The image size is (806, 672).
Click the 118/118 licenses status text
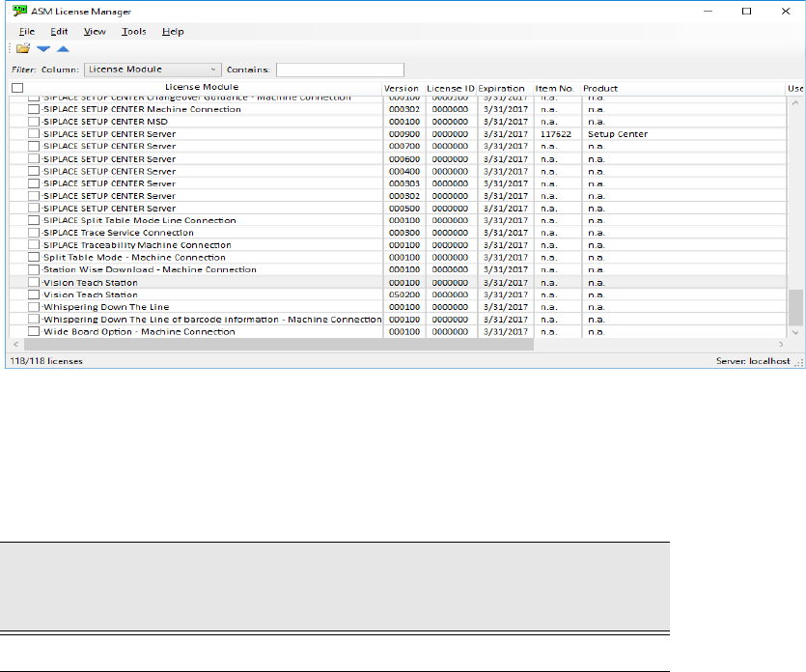tap(46, 361)
